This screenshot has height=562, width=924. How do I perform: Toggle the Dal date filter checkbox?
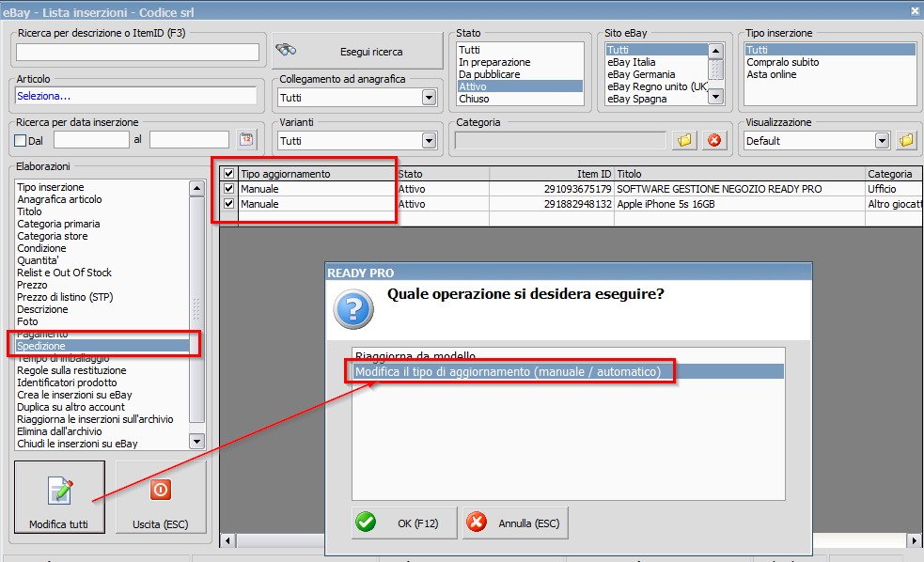click(21, 141)
